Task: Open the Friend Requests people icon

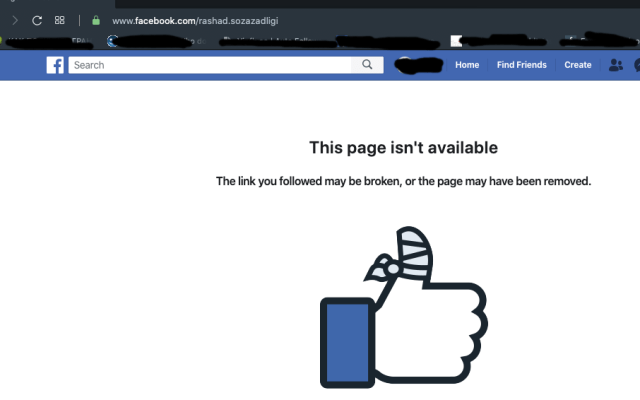Action: [616, 65]
